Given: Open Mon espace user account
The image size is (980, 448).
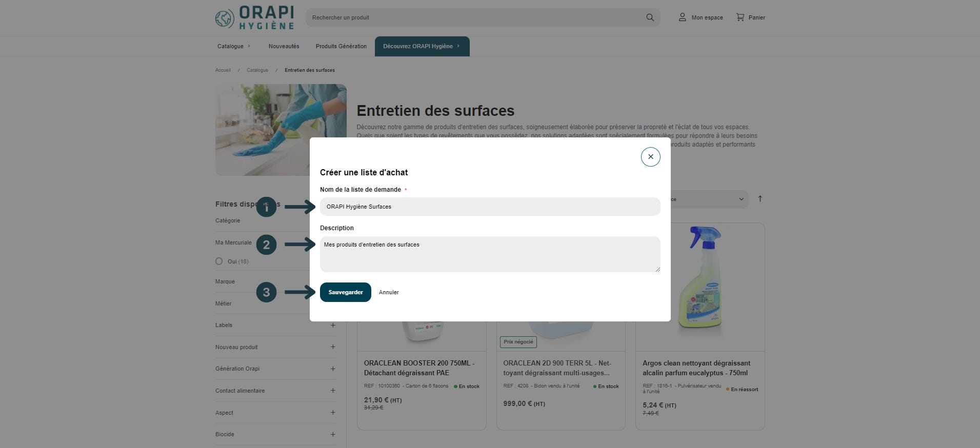Looking at the screenshot, I should click(701, 17).
